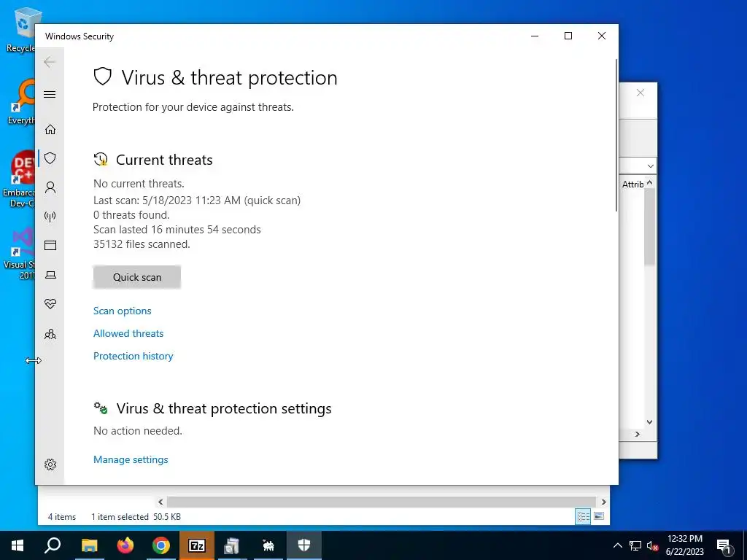Close the Windows Security window
The image size is (747, 560).
(602, 36)
